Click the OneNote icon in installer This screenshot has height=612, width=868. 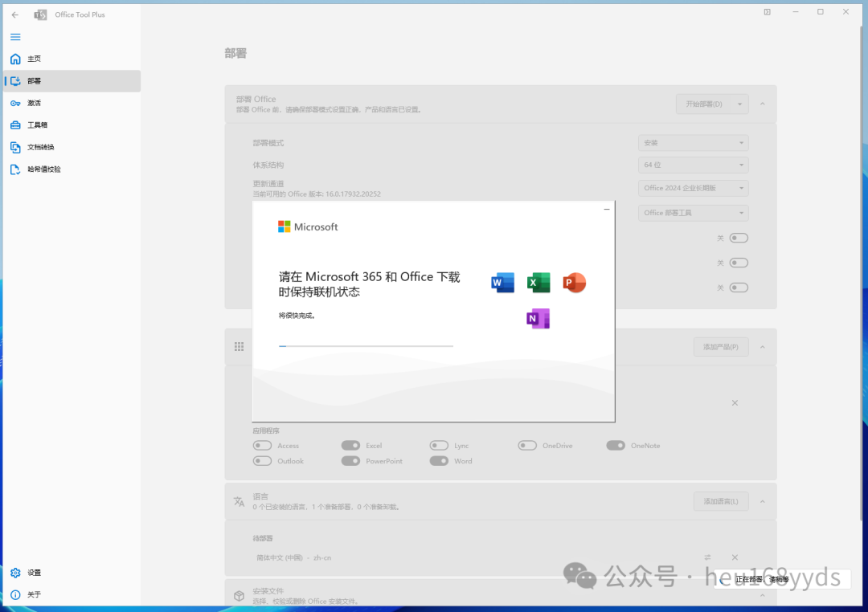[x=538, y=319]
